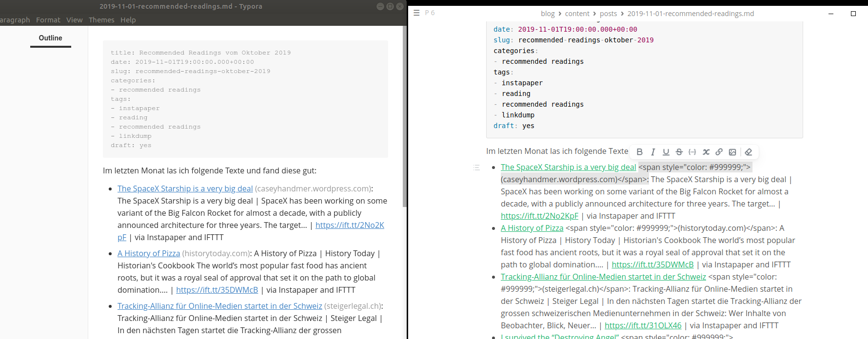This screenshot has height=339, width=868.
Task: Click the Typora window title bar text
Action: click(x=181, y=6)
